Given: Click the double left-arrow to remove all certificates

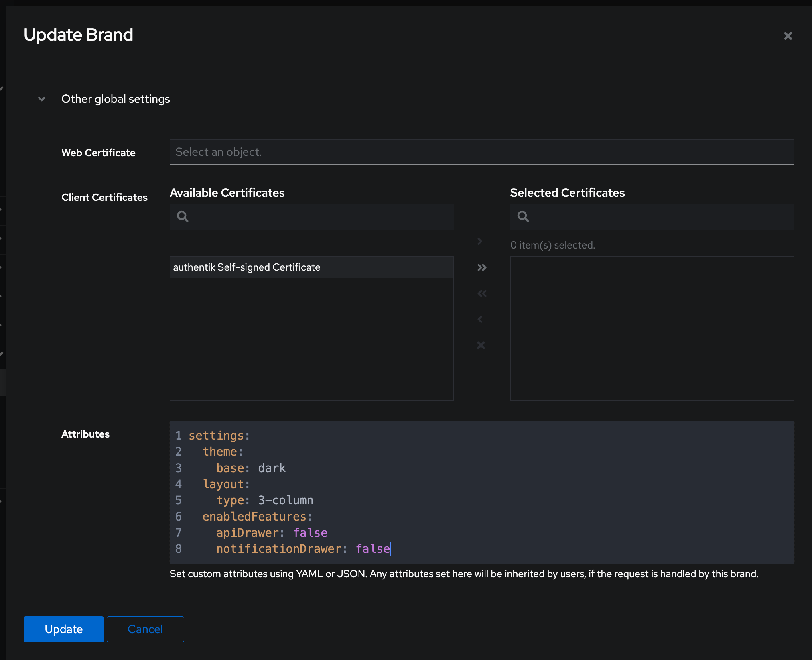Looking at the screenshot, I should [x=481, y=293].
